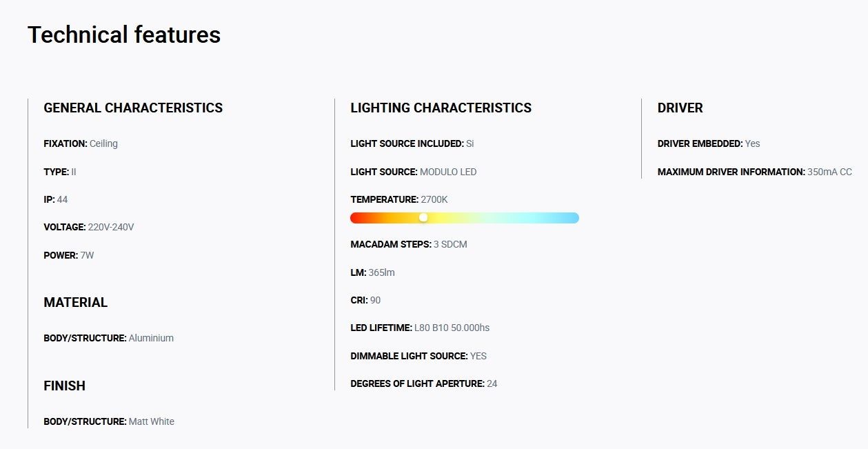868x449 pixels.
Task: Click the Driver section heading
Action: [x=680, y=108]
